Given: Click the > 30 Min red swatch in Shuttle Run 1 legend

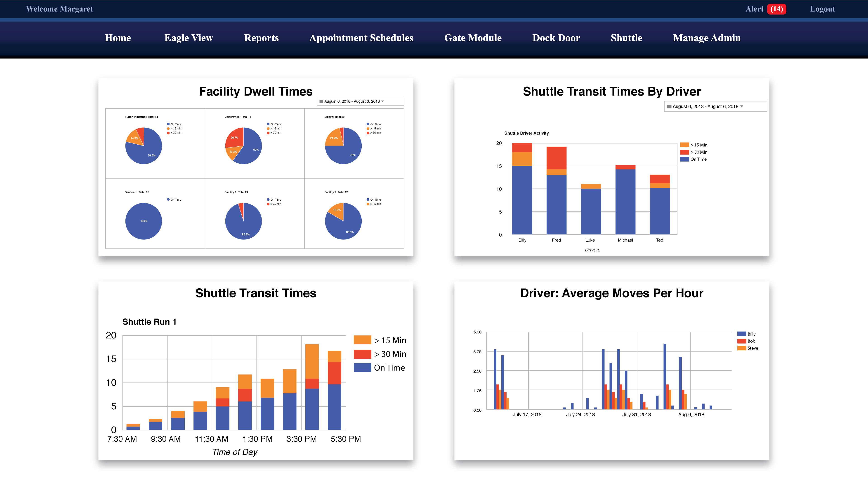Looking at the screenshot, I should 362,354.
